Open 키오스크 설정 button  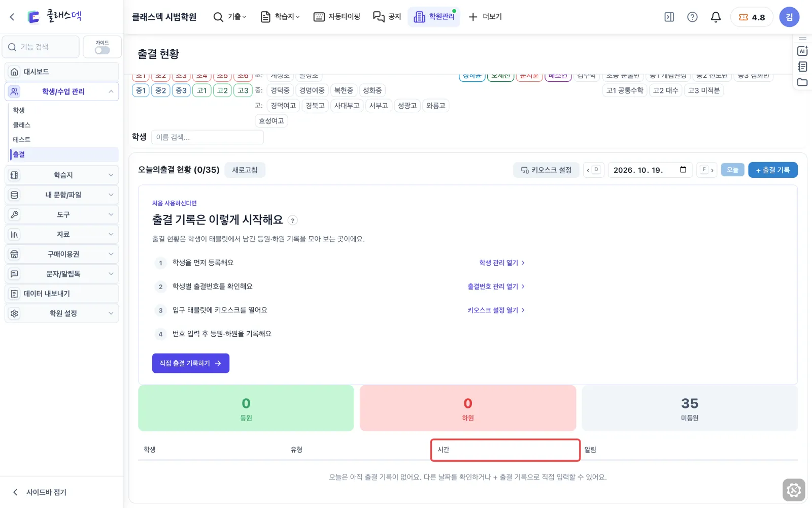[x=546, y=170]
